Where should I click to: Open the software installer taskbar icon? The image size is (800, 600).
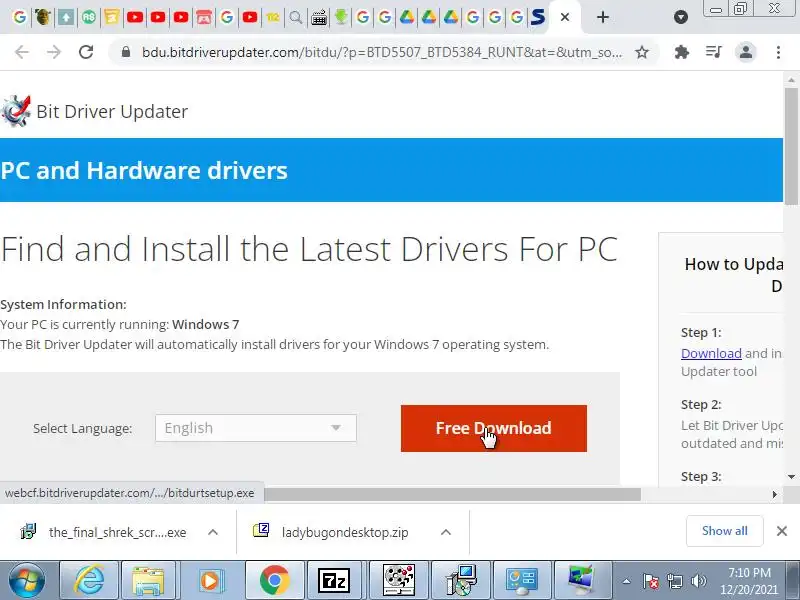click(x=461, y=580)
